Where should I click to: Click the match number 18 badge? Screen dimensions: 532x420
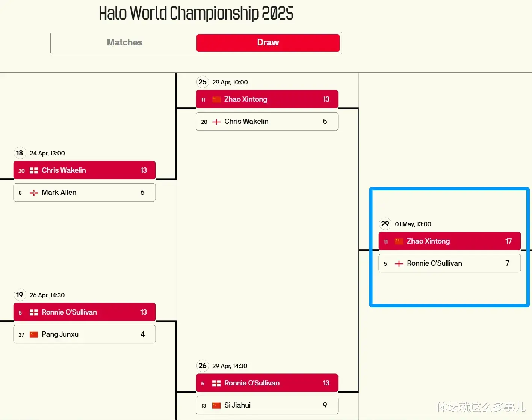pos(20,153)
